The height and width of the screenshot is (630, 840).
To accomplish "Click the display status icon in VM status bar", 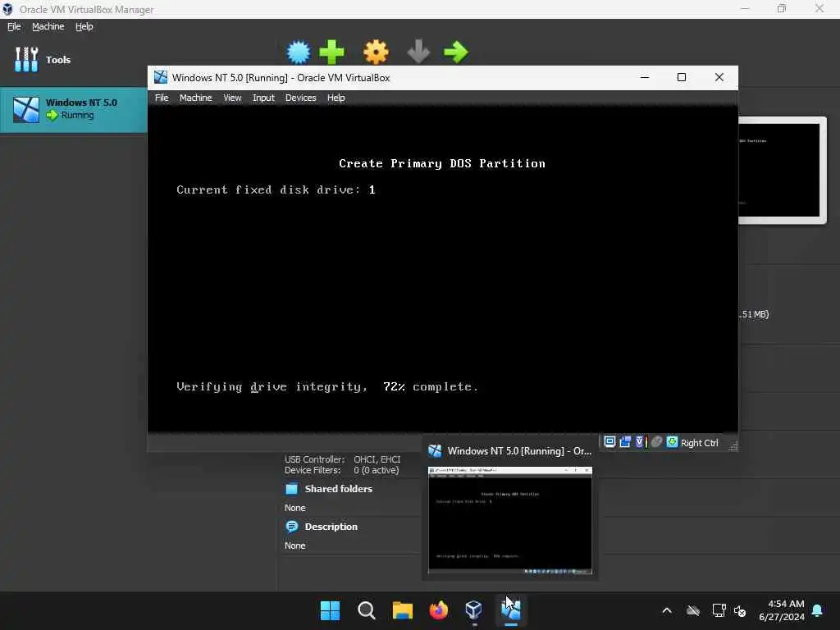I will pyautogui.click(x=609, y=442).
